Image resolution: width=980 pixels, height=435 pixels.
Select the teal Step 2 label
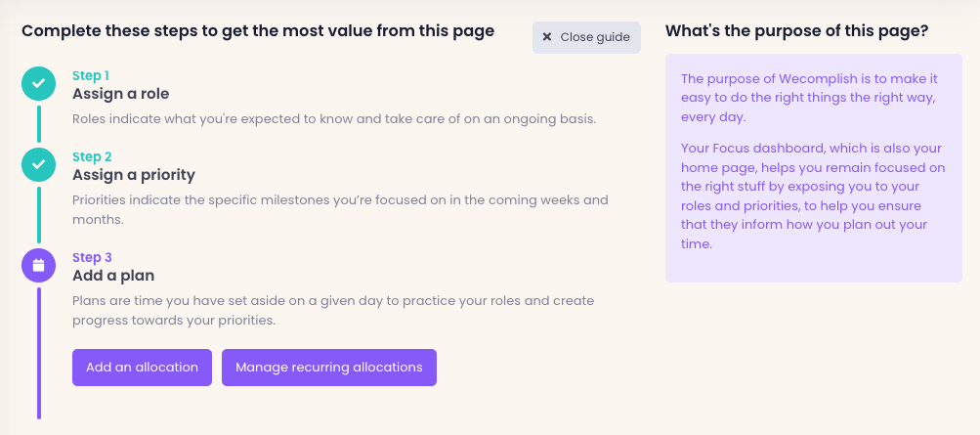92,156
